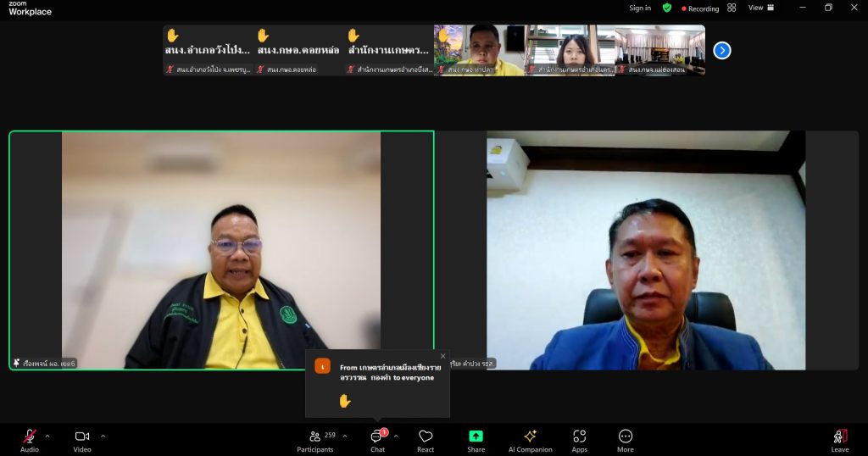Click the green encryption shield icon

pos(667,8)
